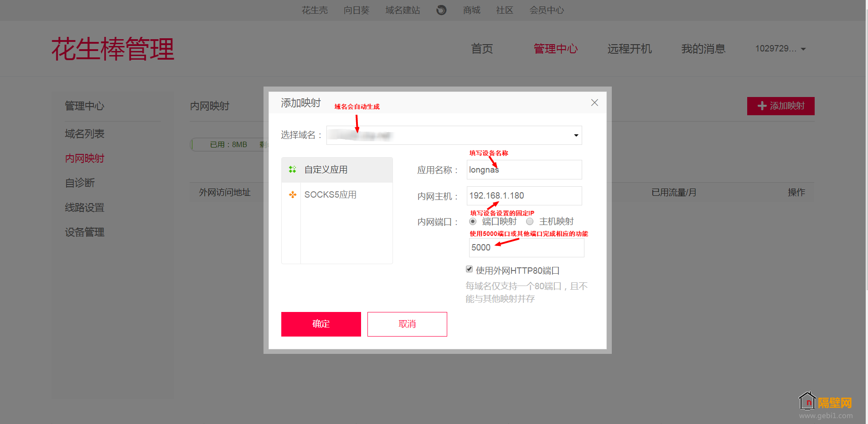Expand the account 1029729... dropdown
The width and height of the screenshot is (868, 424).
pyautogui.click(x=780, y=49)
